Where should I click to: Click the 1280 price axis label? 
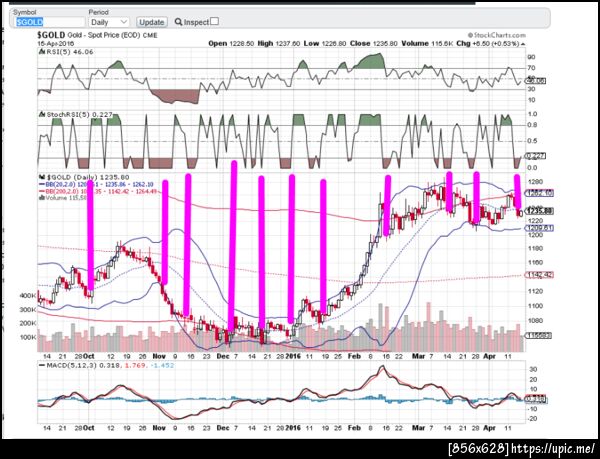point(536,181)
